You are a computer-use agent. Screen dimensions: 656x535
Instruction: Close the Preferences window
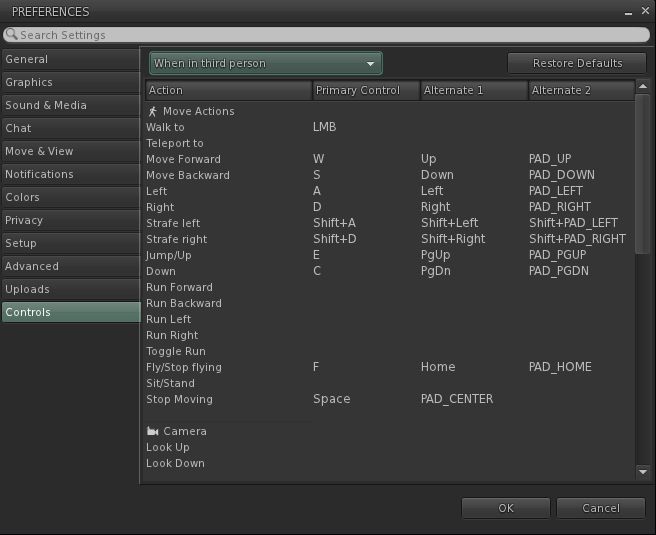pyautogui.click(x=643, y=12)
